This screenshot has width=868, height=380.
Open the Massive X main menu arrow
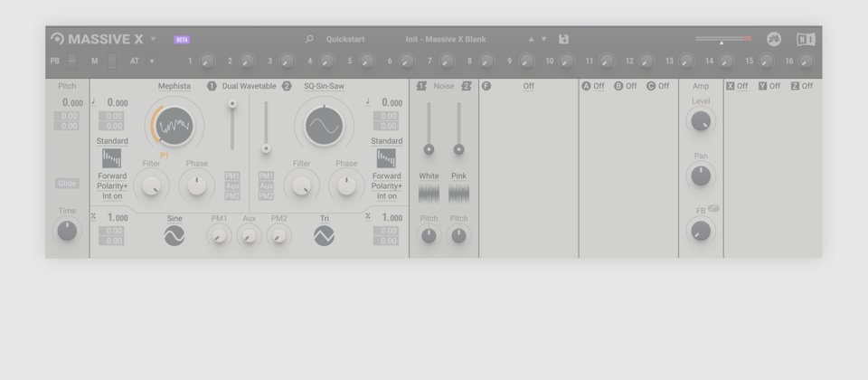(153, 40)
